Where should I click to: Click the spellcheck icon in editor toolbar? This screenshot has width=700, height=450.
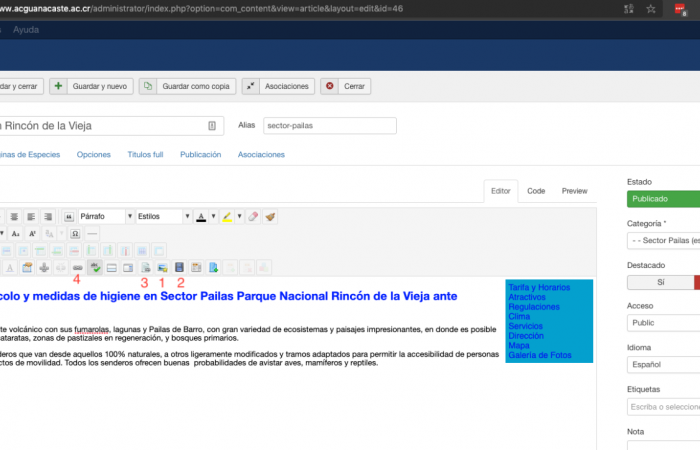click(95, 267)
